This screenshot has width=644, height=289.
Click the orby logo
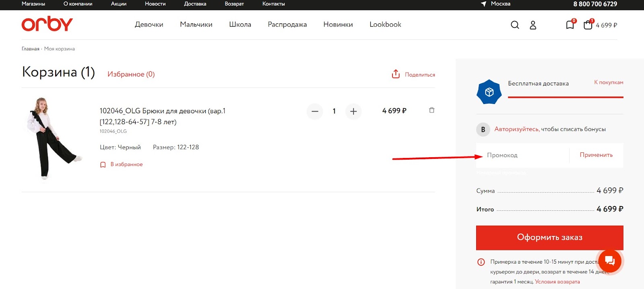(47, 24)
